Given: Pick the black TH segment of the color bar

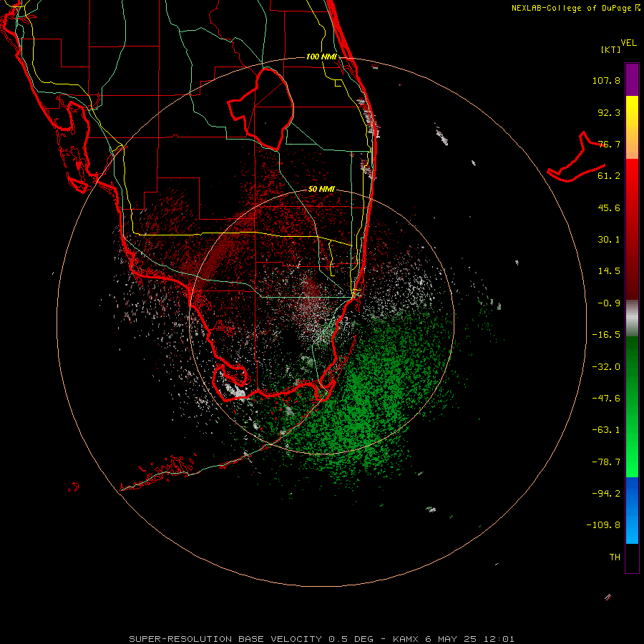Looking at the screenshot, I should click(632, 557).
